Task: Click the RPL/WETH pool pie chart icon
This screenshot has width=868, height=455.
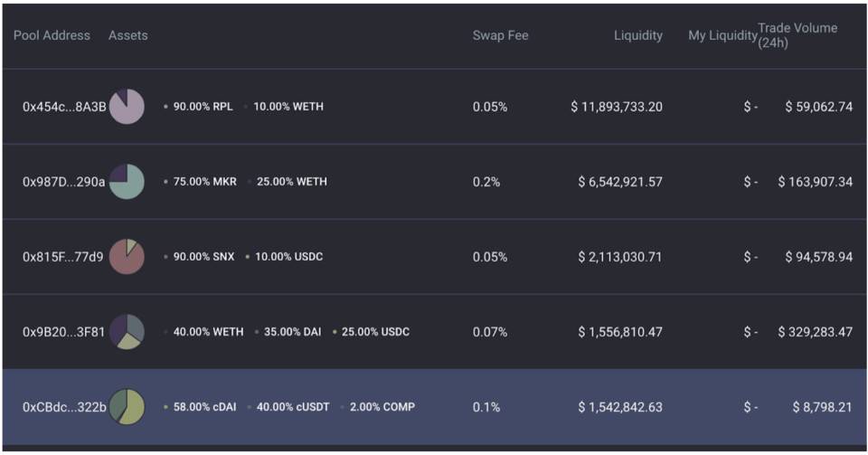Action: (x=127, y=106)
